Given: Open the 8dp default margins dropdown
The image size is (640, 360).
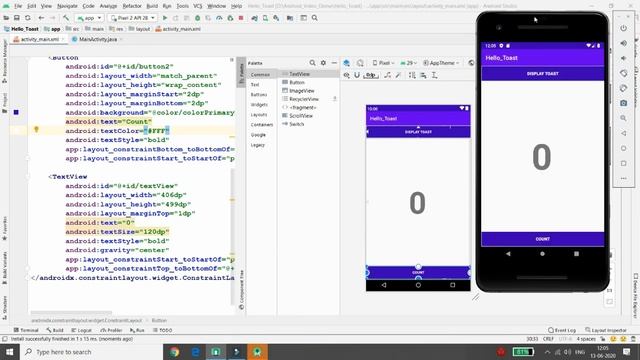Looking at the screenshot, I should coord(371,75).
